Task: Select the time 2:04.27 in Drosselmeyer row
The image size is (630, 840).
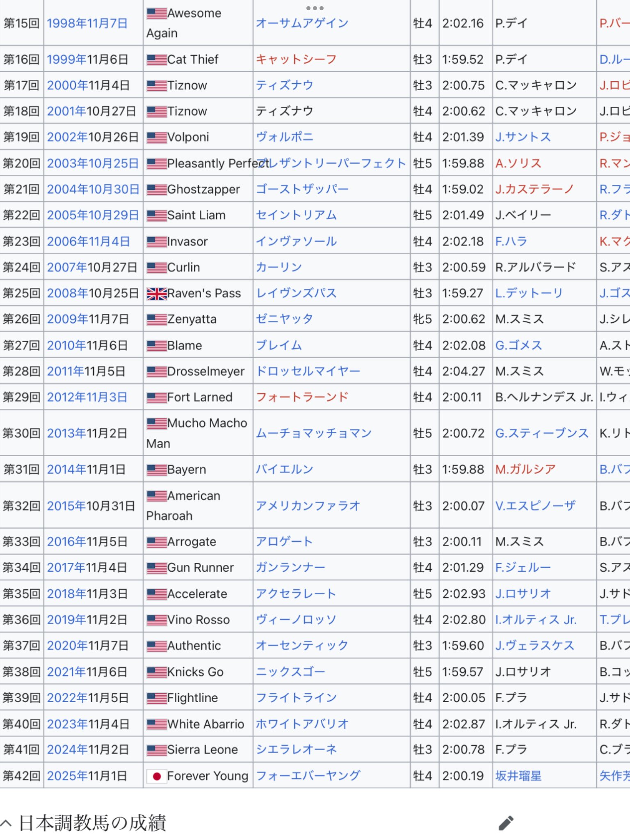Action: [x=463, y=371]
